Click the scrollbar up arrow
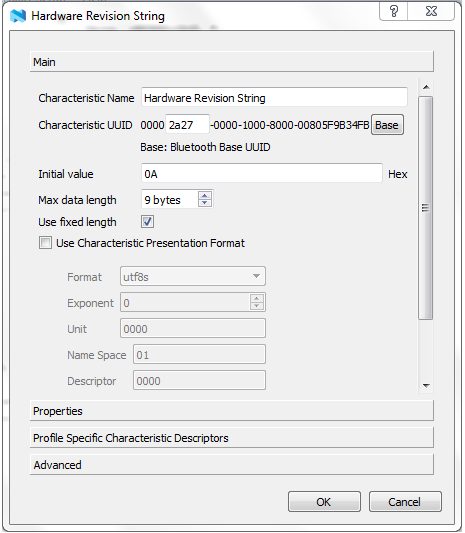This screenshot has height=533, width=465. [x=426, y=87]
